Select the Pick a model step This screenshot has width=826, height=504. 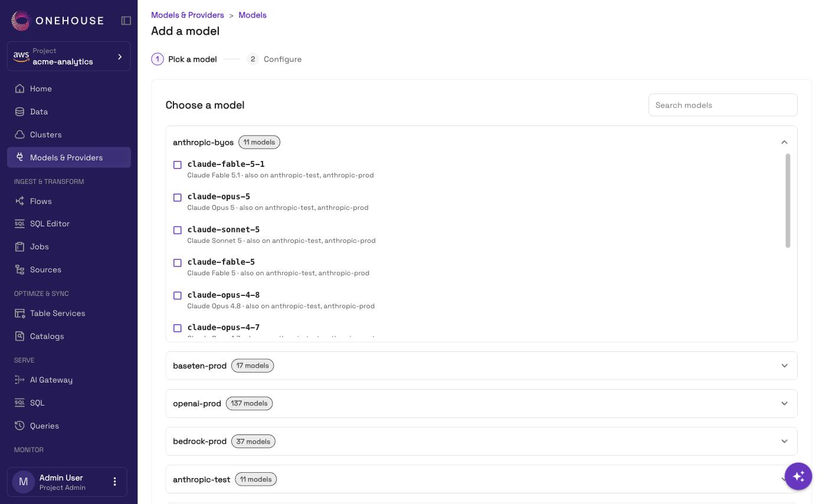coord(184,59)
